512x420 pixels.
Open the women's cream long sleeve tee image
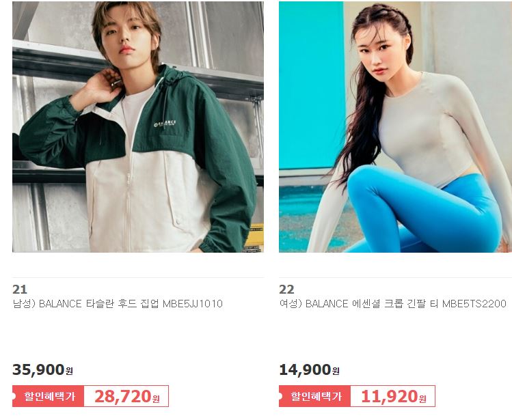tap(395, 126)
